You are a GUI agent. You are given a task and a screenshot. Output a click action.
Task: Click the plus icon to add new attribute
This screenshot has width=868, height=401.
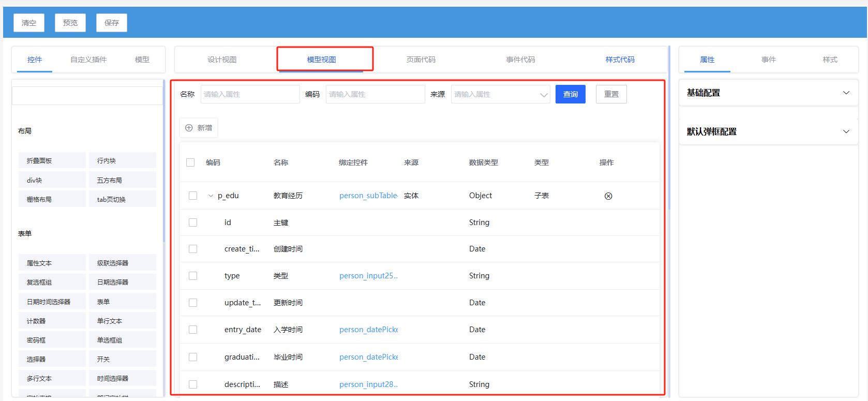189,128
